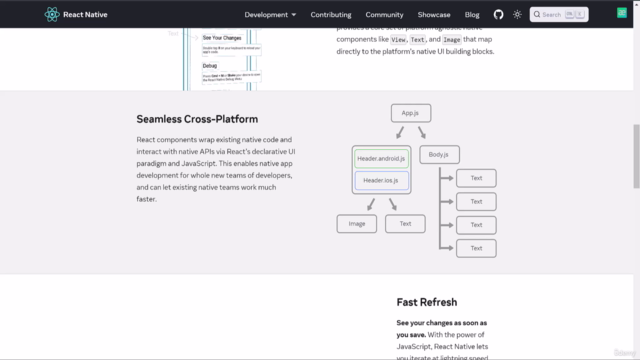Click the search magnifier icon
Image resolution: width=640 pixels, height=360 pixels.
pos(537,15)
